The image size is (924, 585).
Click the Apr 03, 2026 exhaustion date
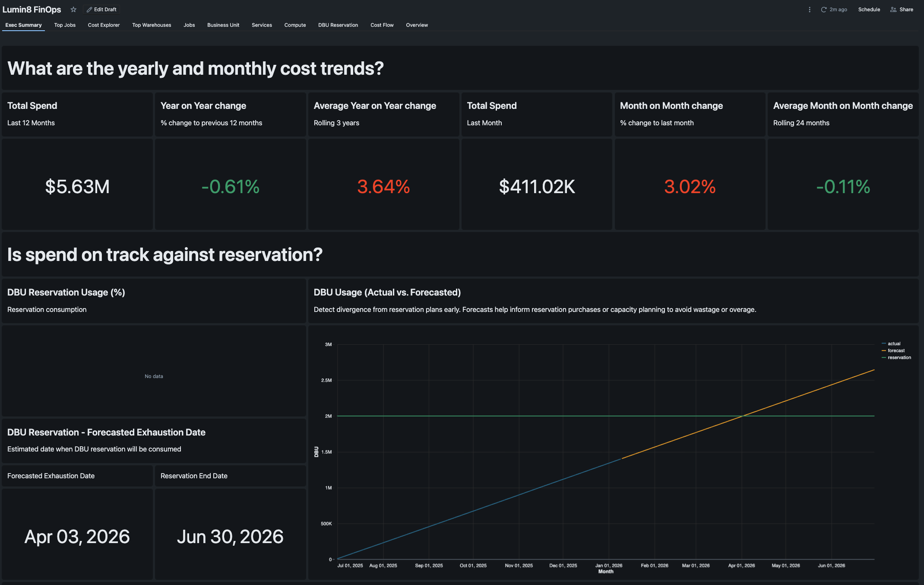77,537
